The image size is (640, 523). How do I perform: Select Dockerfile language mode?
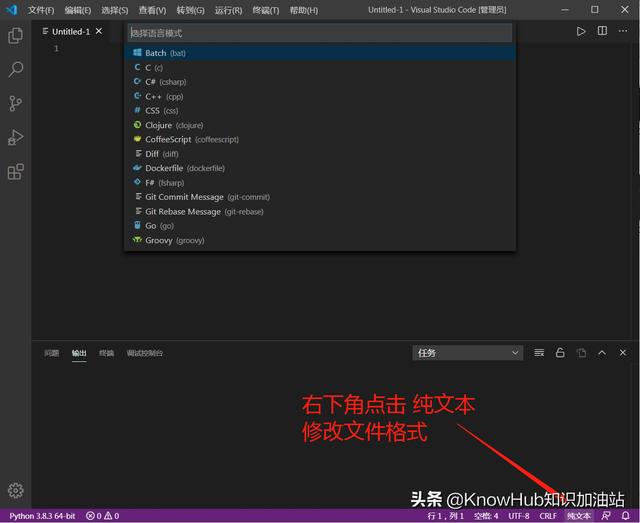pos(320,168)
